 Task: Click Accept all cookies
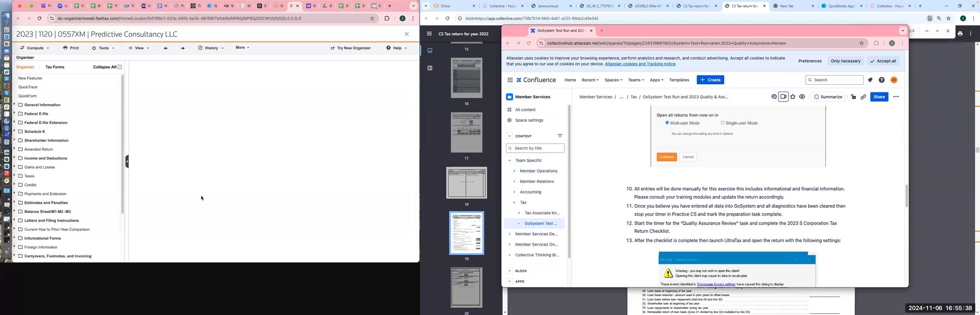click(883, 61)
